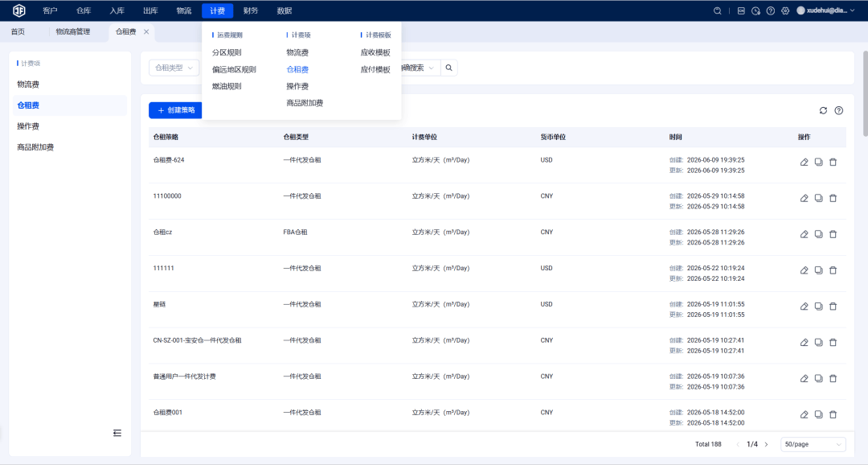868x465 pixels.
Task: Edit the CN-SZ-001-宝安仓 strategy row
Action: (804, 342)
